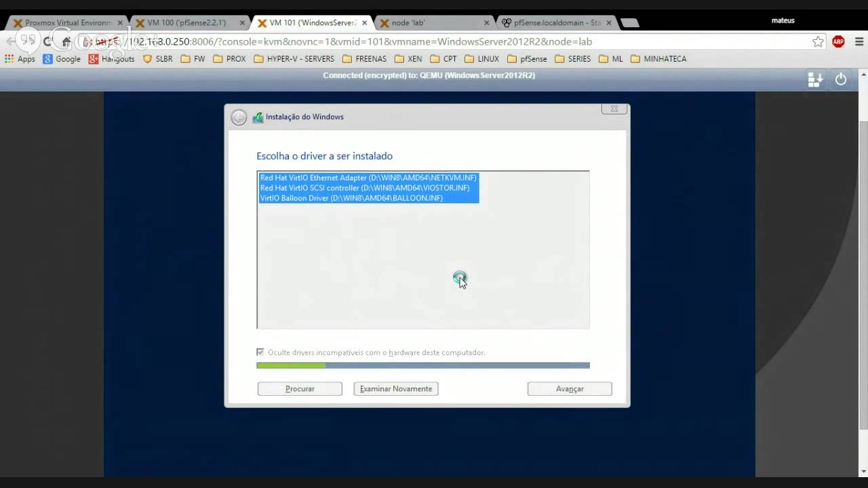The height and width of the screenshot is (488, 868).
Task: Click the Escolha o driver a ser instalado heading
Action: [324, 156]
